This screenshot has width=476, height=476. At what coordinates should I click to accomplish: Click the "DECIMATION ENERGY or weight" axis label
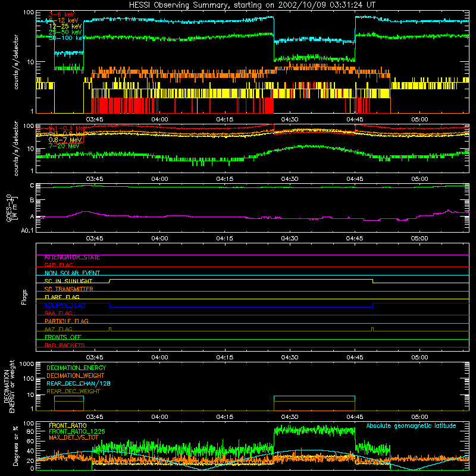point(9,386)
